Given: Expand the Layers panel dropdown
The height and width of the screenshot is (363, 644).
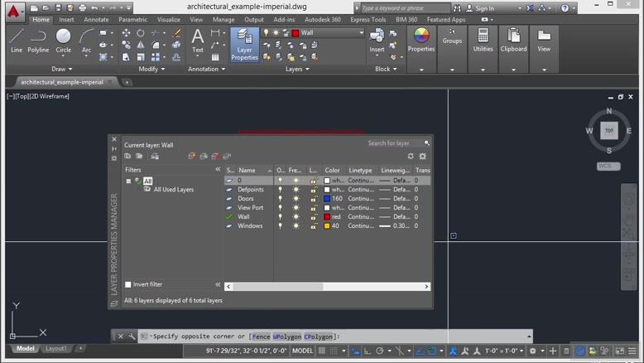Looking at the screenshot, I should click(297, 69).
